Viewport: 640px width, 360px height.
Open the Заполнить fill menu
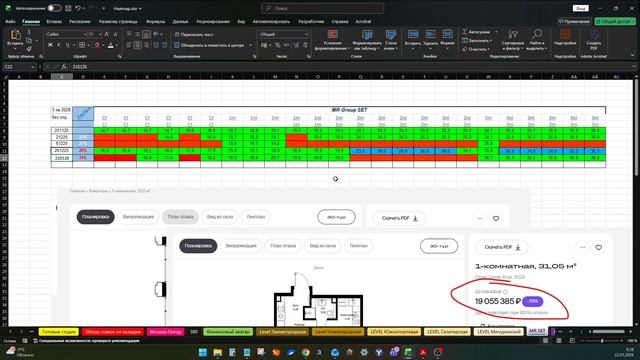[x=476, y=40]
